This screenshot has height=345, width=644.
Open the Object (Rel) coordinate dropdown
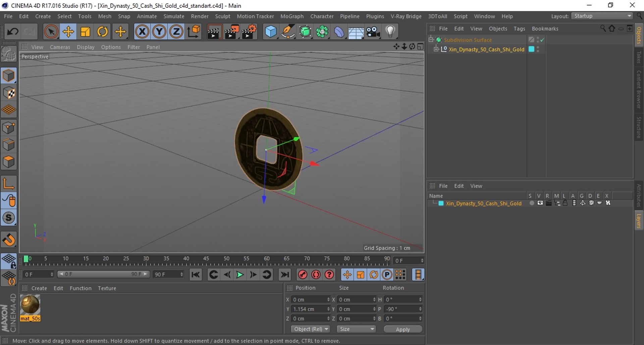click(x=311, y=329)
